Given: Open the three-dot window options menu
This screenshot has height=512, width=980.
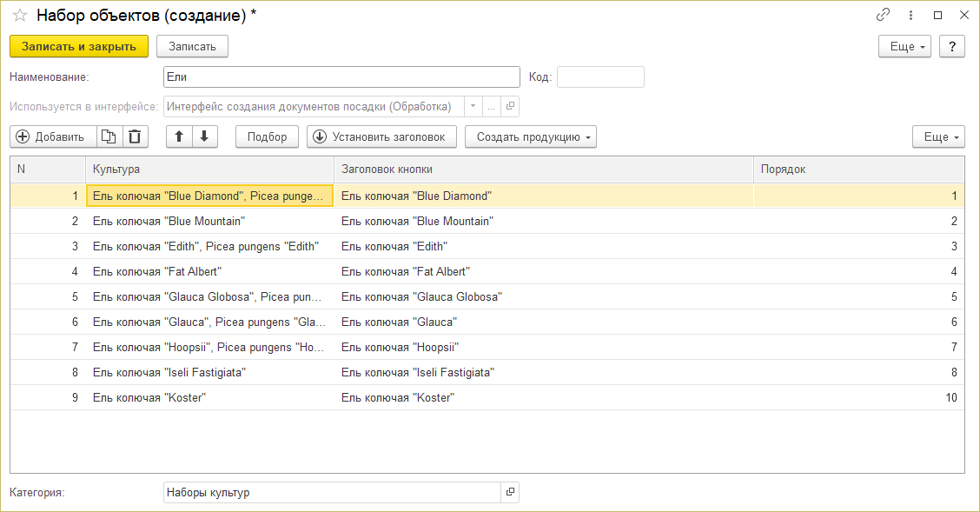Looking at the screenshot, I should (x=910, y=15).
